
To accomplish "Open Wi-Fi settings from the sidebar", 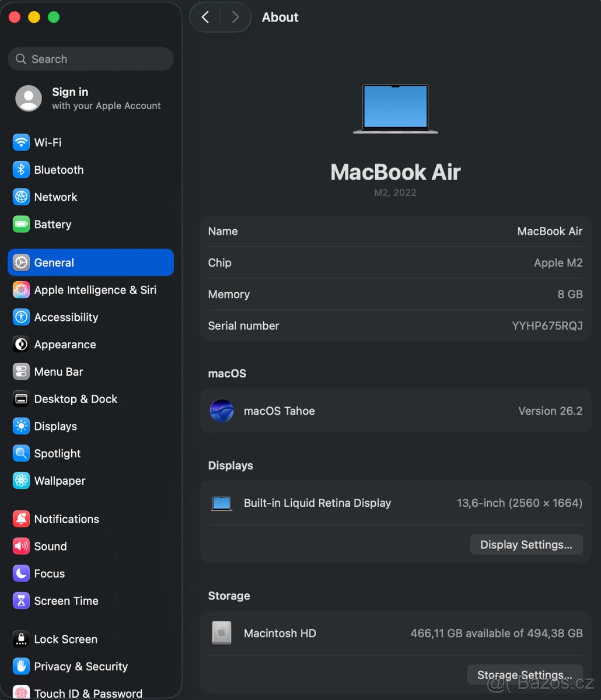I will pyautogui.click(x=48, y=142).
